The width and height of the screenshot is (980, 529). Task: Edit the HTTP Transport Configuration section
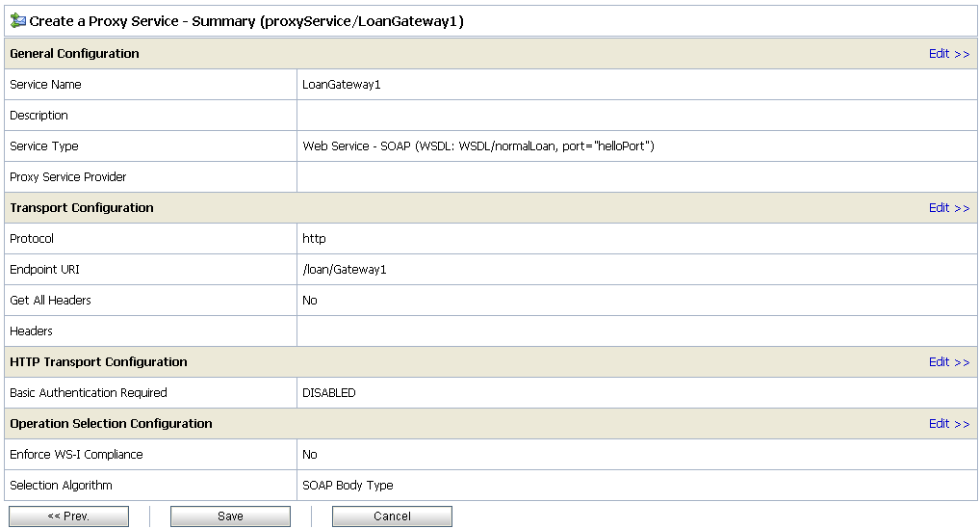pyautogui.click(x=949, y=362)
